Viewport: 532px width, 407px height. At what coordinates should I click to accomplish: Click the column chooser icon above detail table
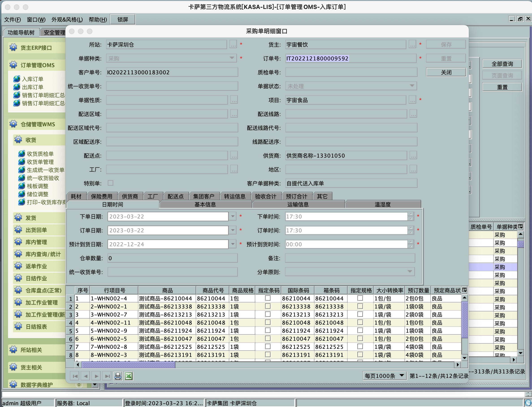pos(464,290)
